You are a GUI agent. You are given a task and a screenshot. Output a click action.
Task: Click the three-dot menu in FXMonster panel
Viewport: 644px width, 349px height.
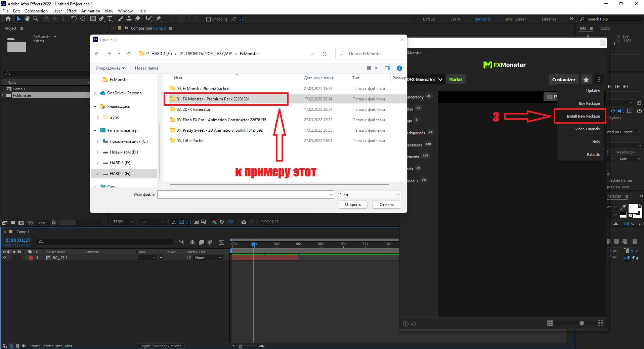pyautogui.click(x=599, y=80)
